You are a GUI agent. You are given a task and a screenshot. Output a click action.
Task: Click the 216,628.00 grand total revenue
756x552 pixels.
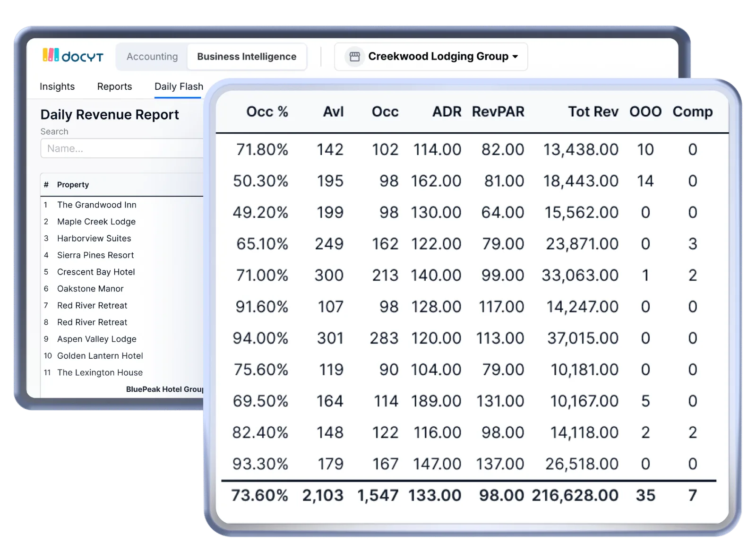(575, 495)
